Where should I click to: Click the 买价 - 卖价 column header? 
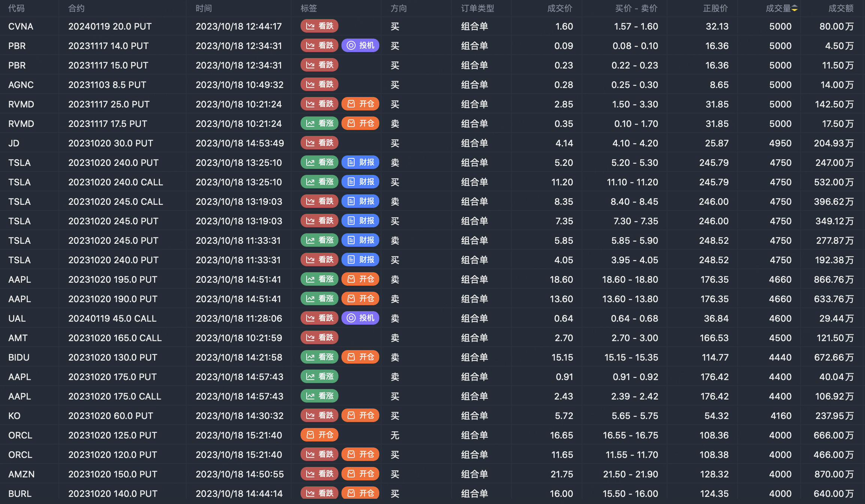click(x=636, y=8)
